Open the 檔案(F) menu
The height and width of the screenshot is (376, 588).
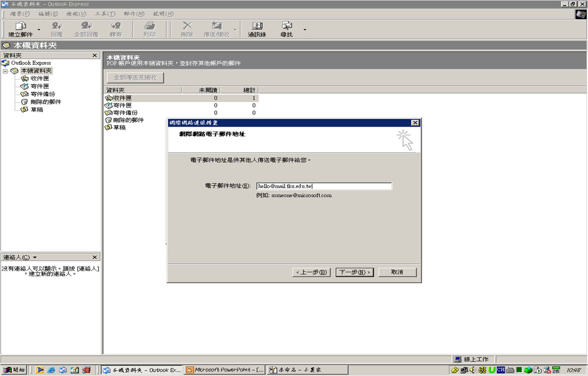tap(20, 14)
